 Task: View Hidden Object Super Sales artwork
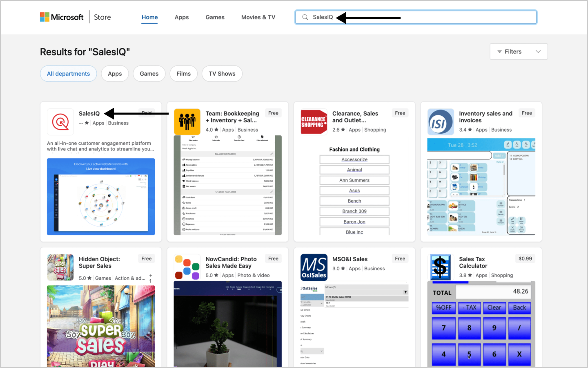click(x=101, y=326)
